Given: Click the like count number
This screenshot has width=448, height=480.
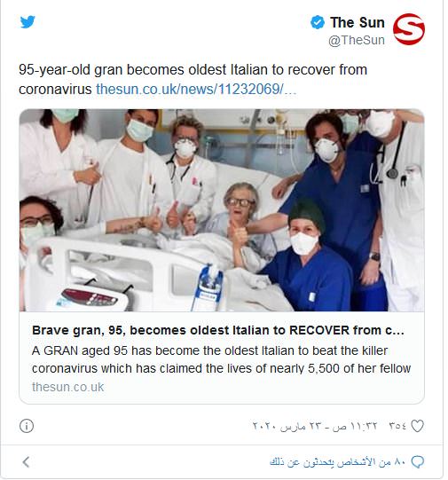Looking at the screenshot, I should click(x=397, y=426).
